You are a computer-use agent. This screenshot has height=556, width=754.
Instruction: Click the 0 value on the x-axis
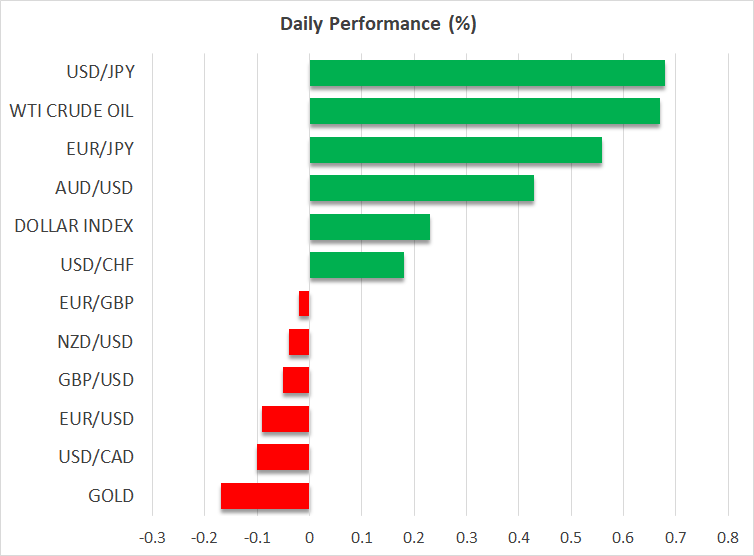click(309, 535)
